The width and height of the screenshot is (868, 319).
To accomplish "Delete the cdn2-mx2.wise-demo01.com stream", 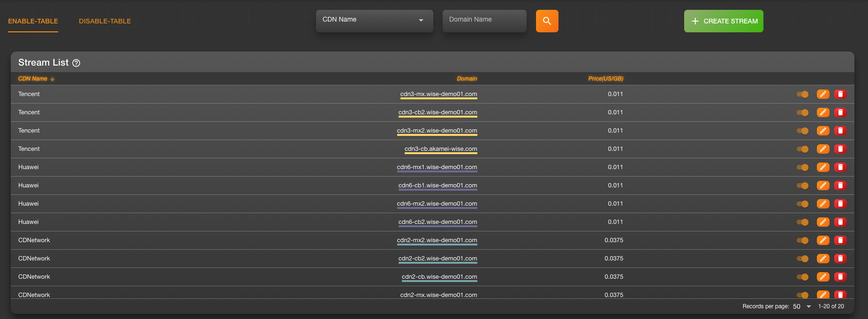I will [840, 240].
